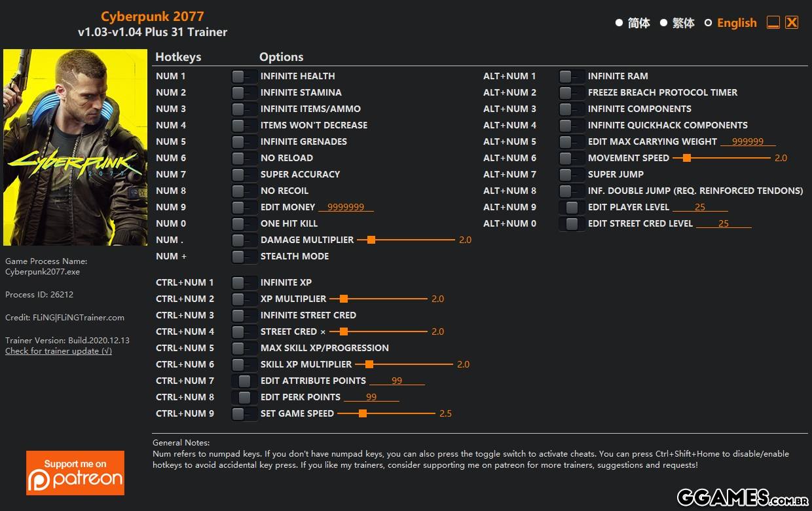Toggle Infinite Health switch
This screenshot has width=812, height=511.
[244, 77]
